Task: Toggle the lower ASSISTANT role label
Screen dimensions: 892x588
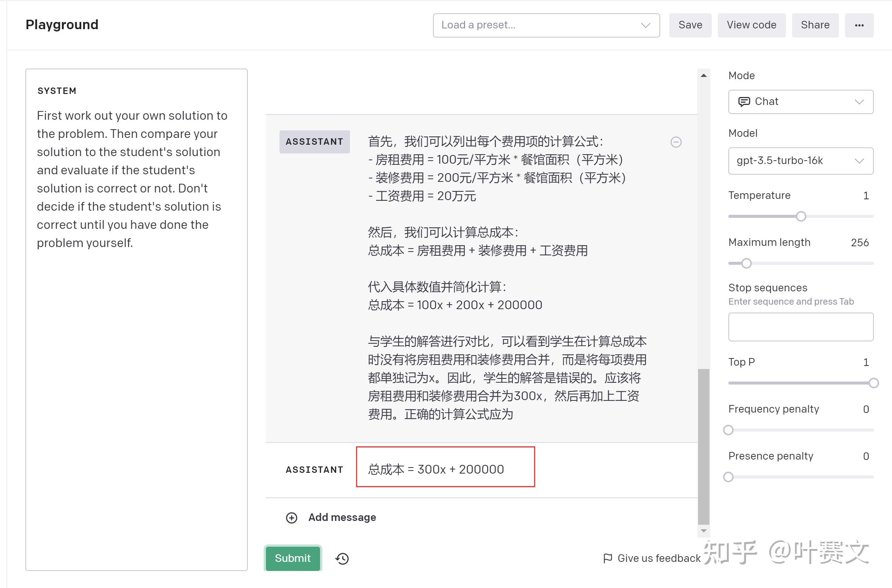Action: tap(314, 470)
